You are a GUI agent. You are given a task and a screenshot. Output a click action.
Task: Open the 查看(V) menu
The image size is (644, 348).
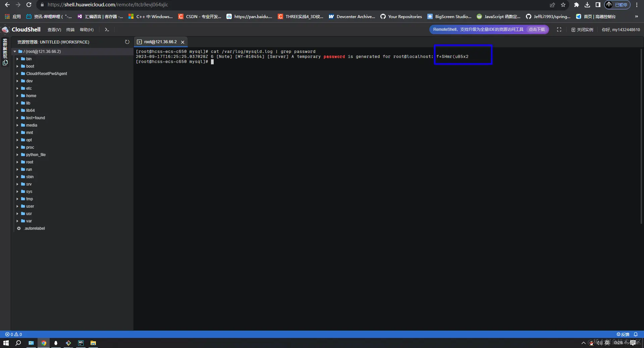pyautogui.click(x=54, y=30)
